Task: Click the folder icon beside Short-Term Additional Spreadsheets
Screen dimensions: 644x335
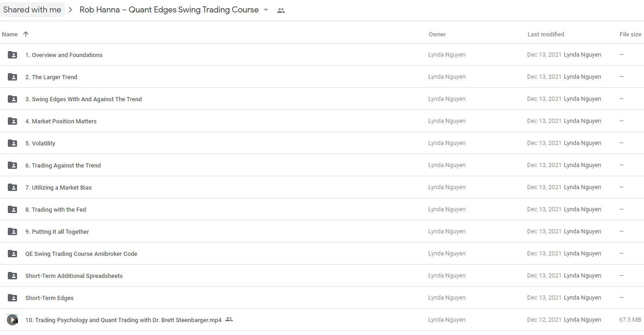Action: click(x=12, y=276)
